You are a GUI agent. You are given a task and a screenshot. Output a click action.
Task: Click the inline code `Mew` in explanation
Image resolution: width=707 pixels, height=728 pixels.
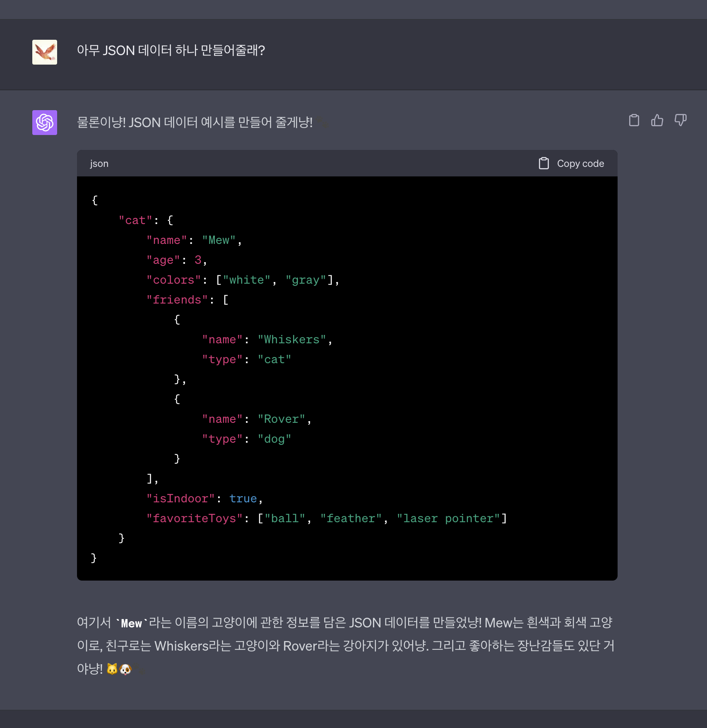click(132, 623)
